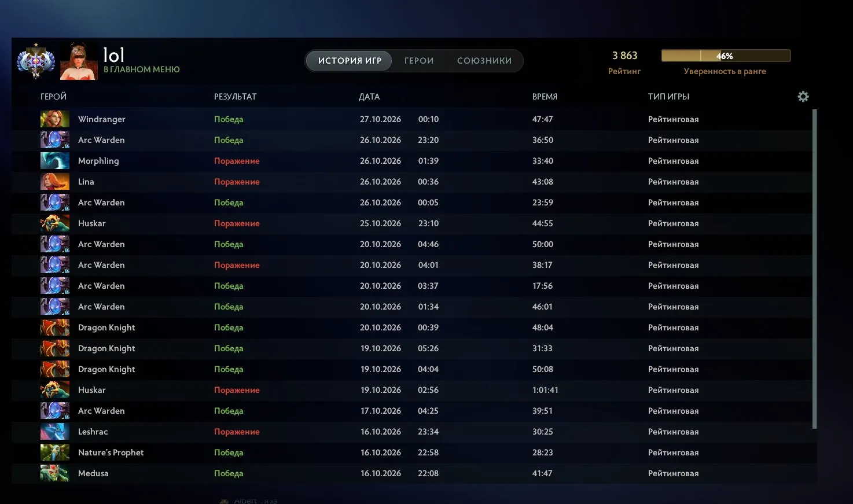This screenshot has width=853, height=504.
Task: Click Arc Warden portrait in the 23:59 match
Action: [55, 203]
